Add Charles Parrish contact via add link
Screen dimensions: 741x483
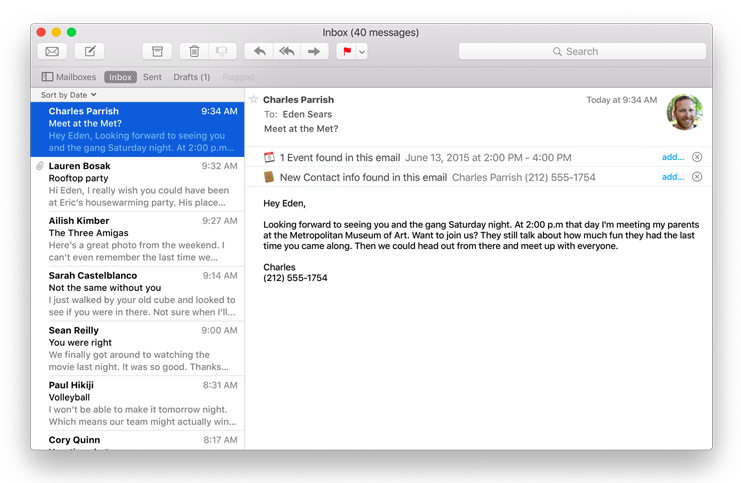click(x=672, y=177)
